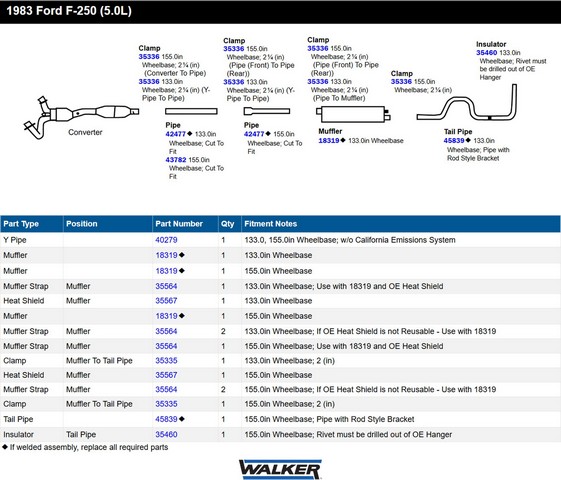
Task: Open Clamp 35336 Converter To Pipe link
Action: click(x=149, y=57)
